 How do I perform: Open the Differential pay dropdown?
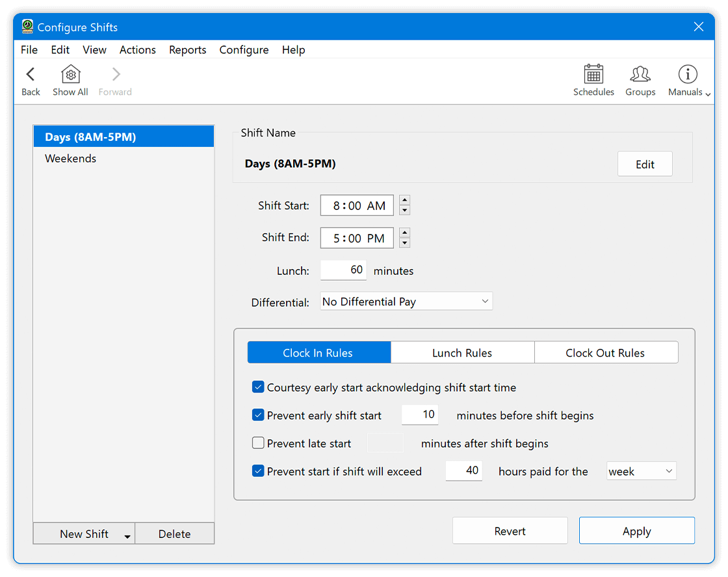[406, 301]
